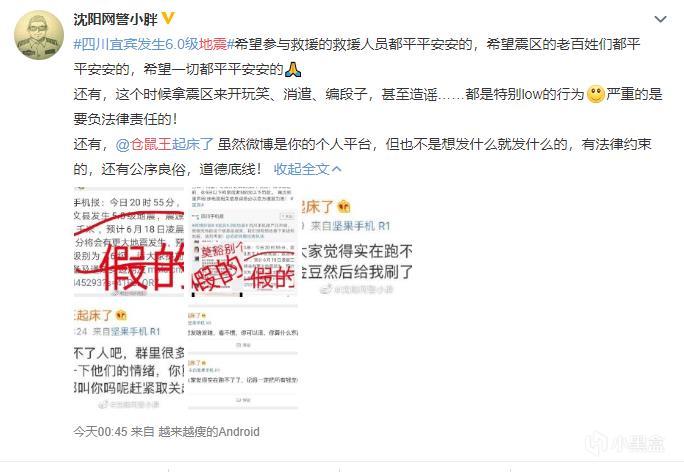Screen dimensions: 684x472
Task: Click the praying hands emoji
Action: tap(293, 69)
